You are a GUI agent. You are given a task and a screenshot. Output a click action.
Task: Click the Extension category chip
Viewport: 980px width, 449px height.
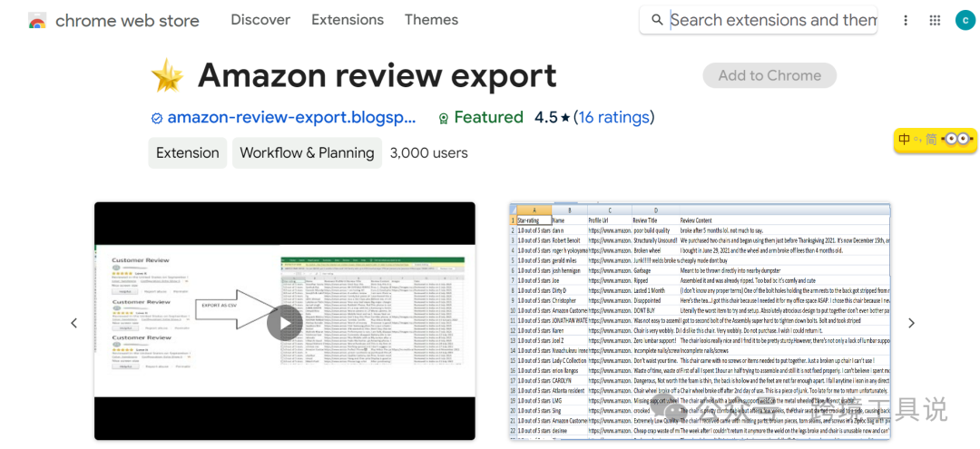coord(188,153)
